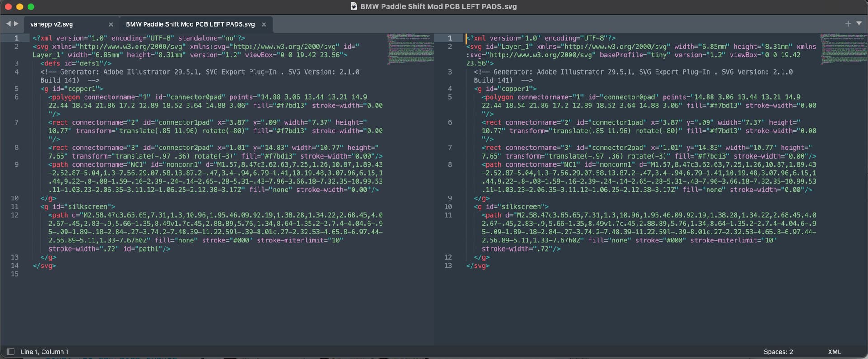Click the file icon in the window title
The image size is (868, 359).
tap(354, 6)
